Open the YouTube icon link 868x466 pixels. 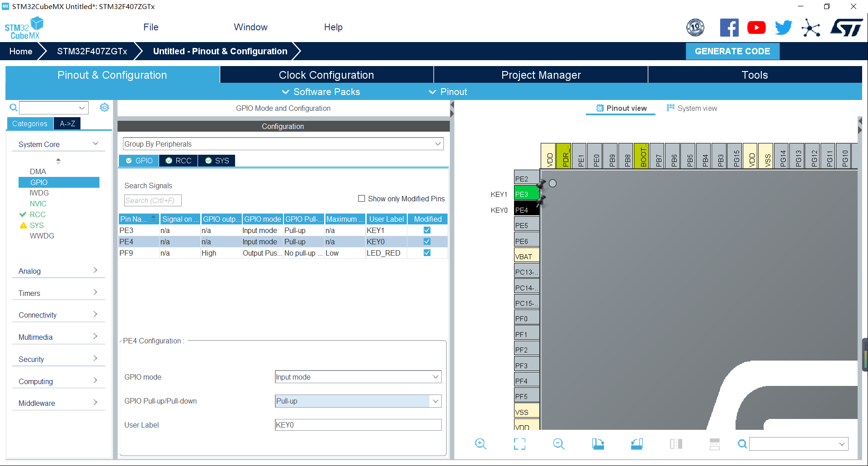[x=756, y=28]
